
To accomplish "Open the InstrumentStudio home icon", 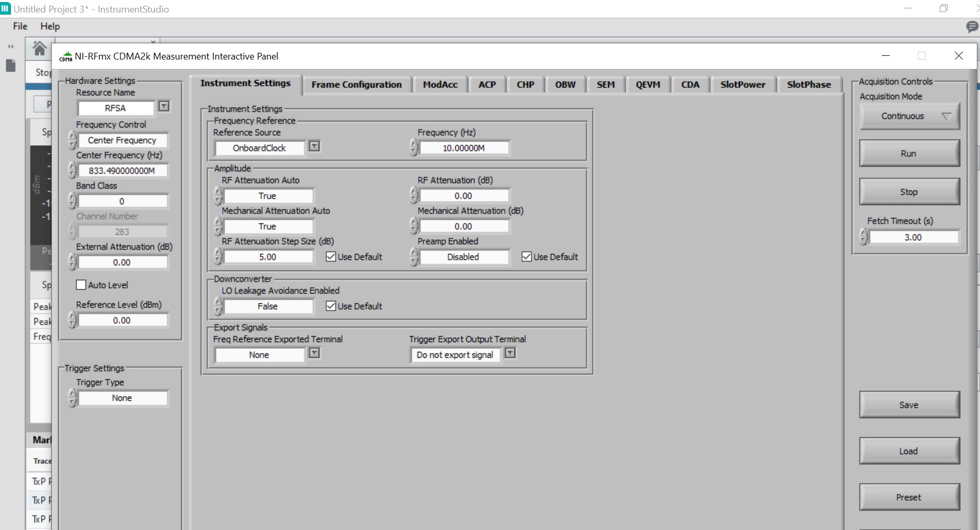I will tap(39, 49).
